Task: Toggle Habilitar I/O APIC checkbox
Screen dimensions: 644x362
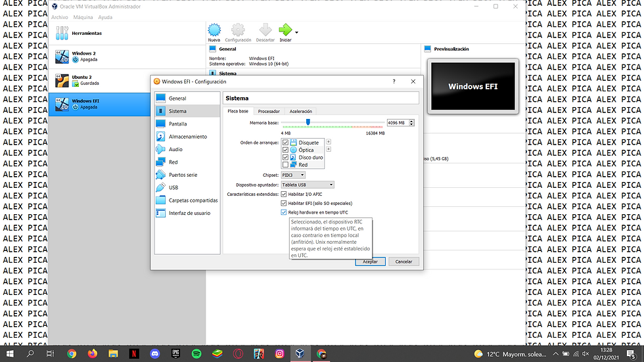Action: (x=284, y=194)
